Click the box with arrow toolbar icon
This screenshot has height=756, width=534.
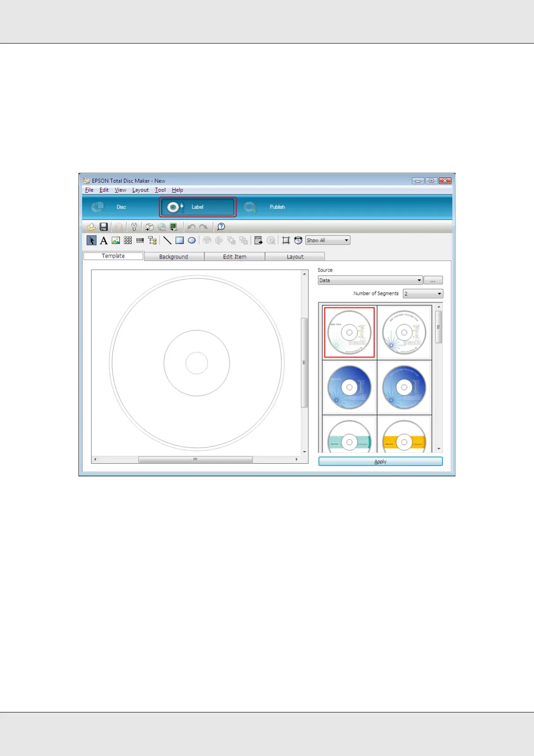(149, 227)
